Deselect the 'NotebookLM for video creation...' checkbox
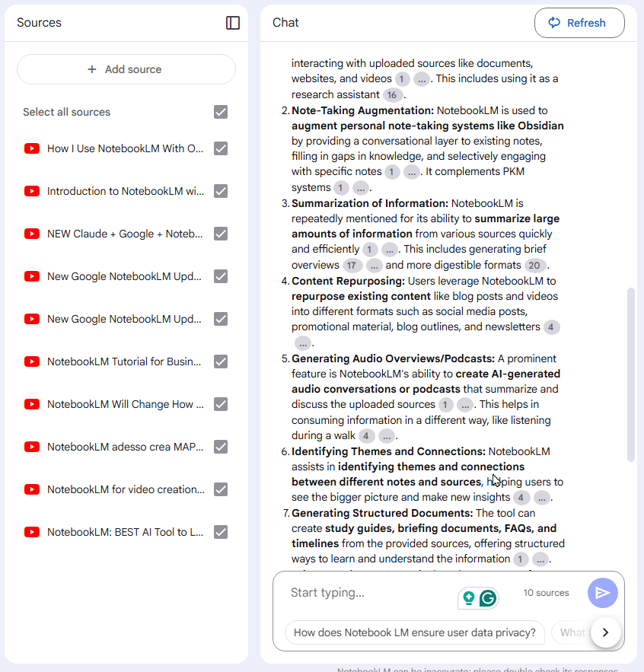The height and width of the screenshot is (672, 644). (221, 489)
